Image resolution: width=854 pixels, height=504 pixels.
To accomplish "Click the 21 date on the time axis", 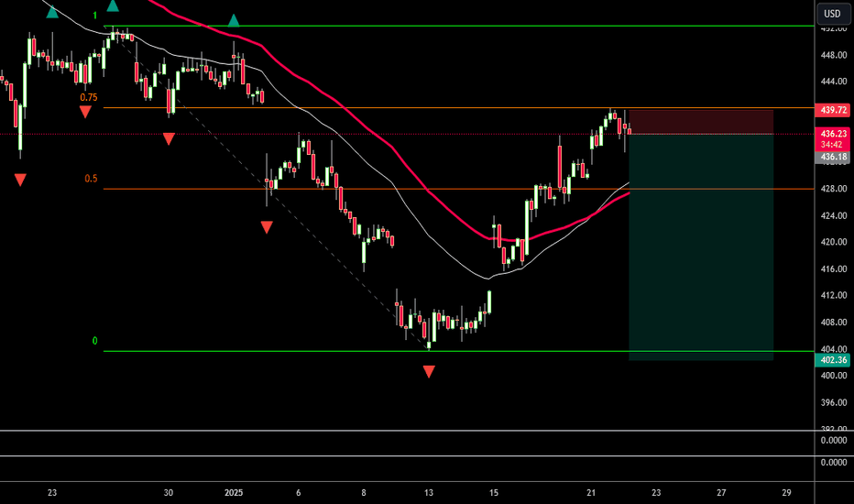I will click(591, 493).
